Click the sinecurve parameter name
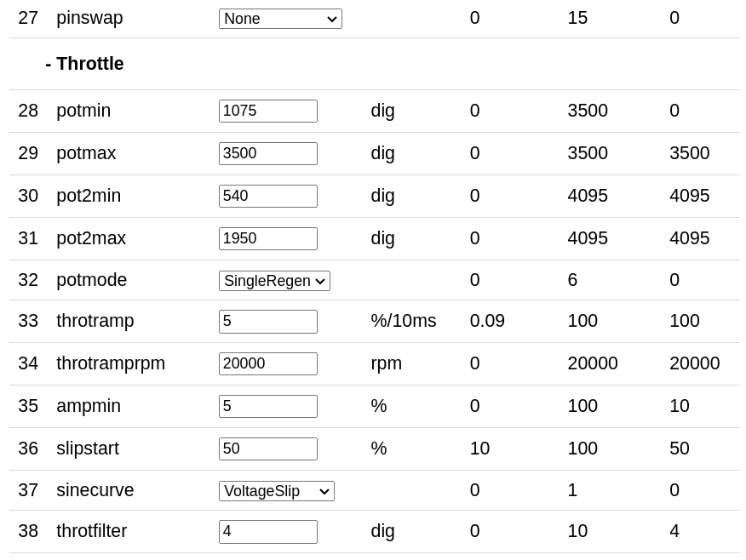The image size is (746, 560). tap(95, 490)
